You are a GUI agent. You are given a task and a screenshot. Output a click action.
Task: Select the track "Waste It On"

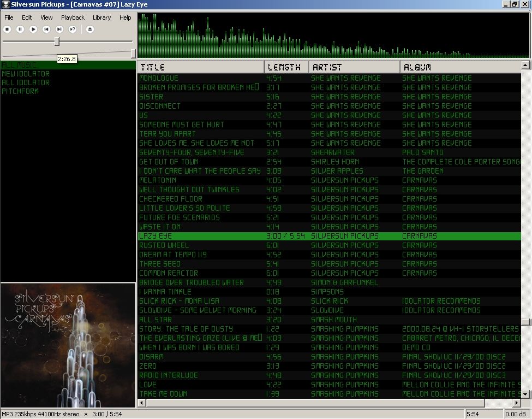[329, 227]
